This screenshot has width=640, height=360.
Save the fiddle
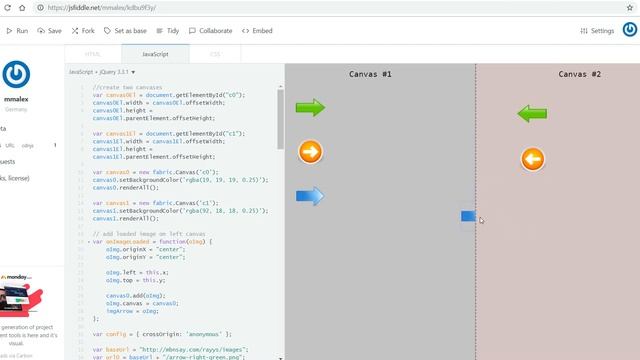(x=49, y=31)
